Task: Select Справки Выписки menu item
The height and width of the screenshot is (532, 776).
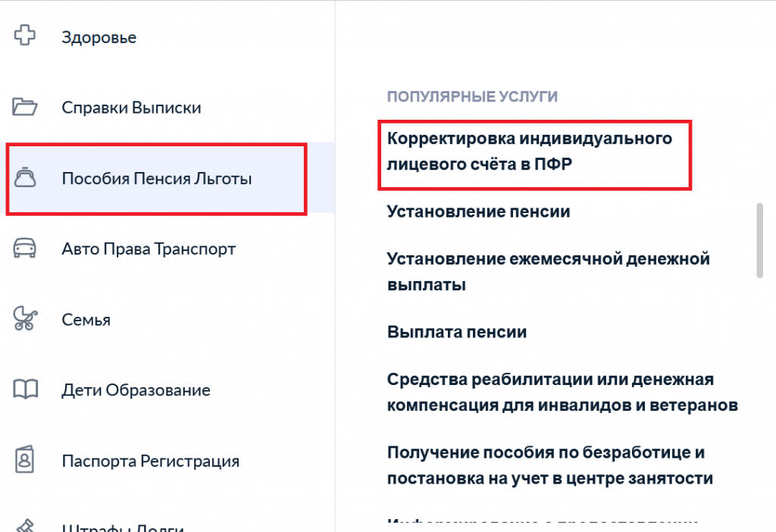Action: (x=131, y=108)
